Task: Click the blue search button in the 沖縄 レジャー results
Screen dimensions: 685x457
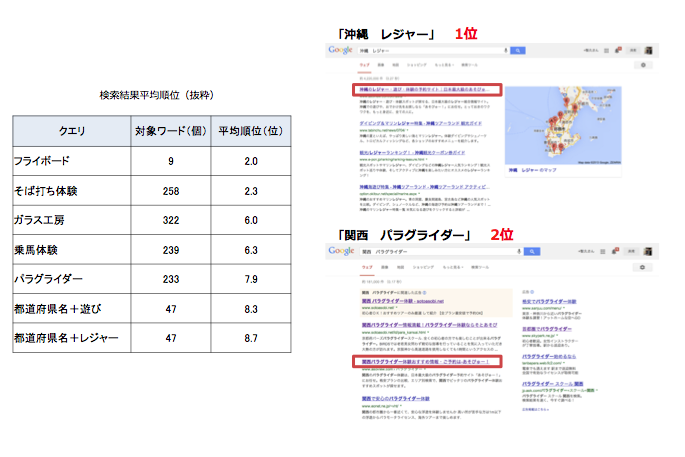Action: coord(518,49)
